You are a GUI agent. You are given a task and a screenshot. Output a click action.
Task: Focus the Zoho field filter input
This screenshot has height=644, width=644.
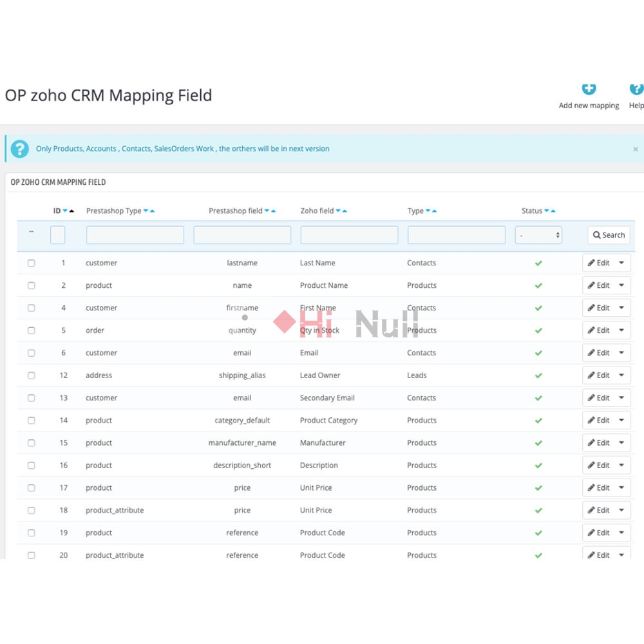coord(349,235)
